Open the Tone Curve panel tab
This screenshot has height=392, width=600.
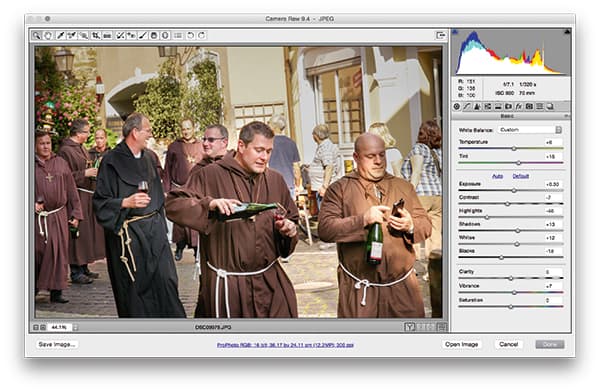pos(467,107)
